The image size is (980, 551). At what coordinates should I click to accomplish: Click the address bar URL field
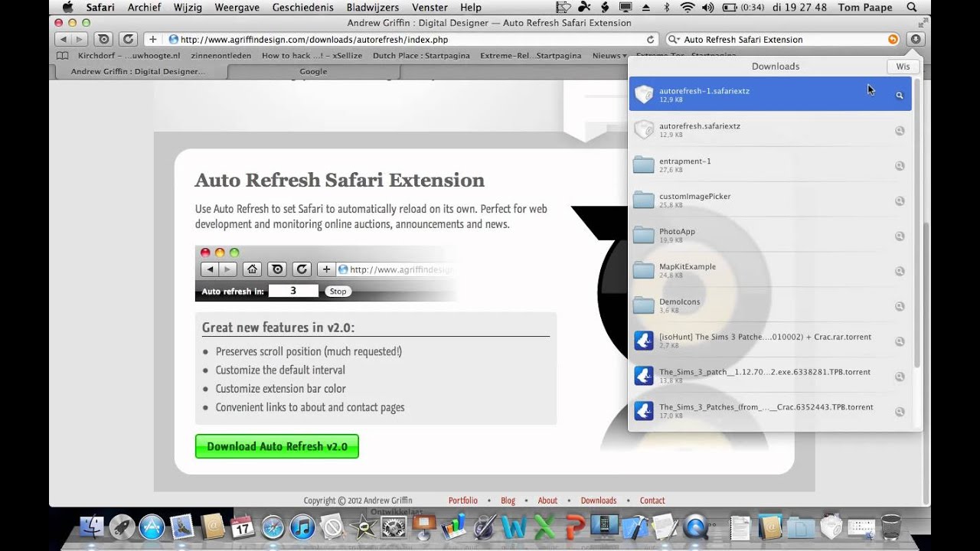click(412, 39)
